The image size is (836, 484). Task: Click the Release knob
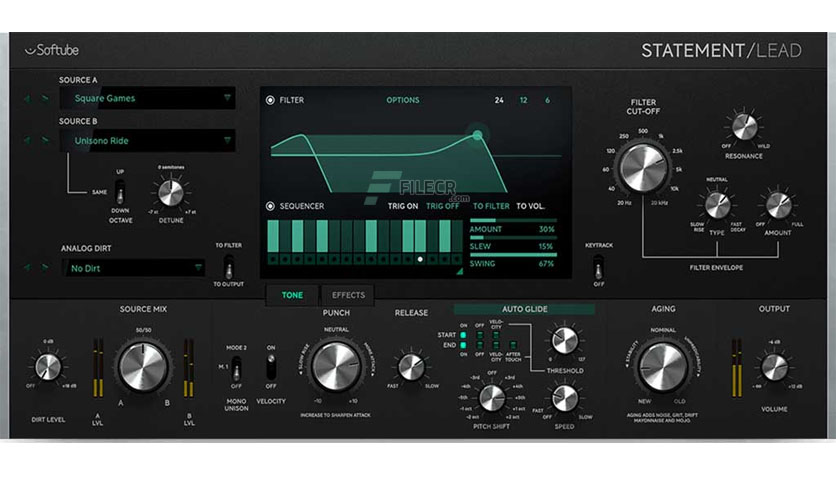(411, 367)
